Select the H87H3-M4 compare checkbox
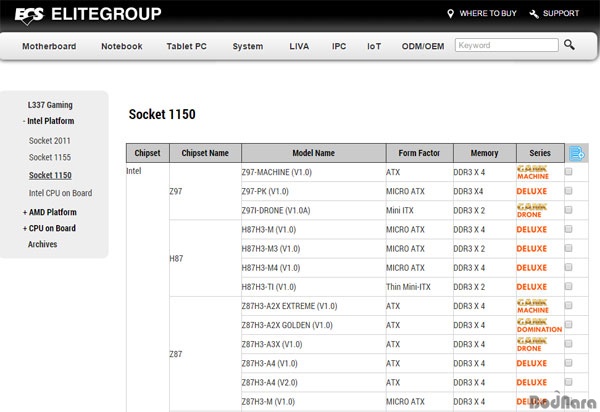 (x=569, y=267)
